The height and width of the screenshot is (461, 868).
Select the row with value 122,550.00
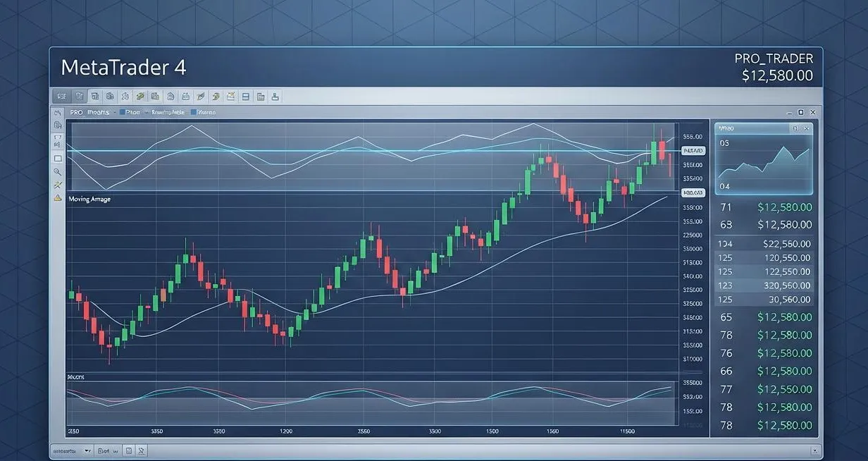tap(765, 271)
